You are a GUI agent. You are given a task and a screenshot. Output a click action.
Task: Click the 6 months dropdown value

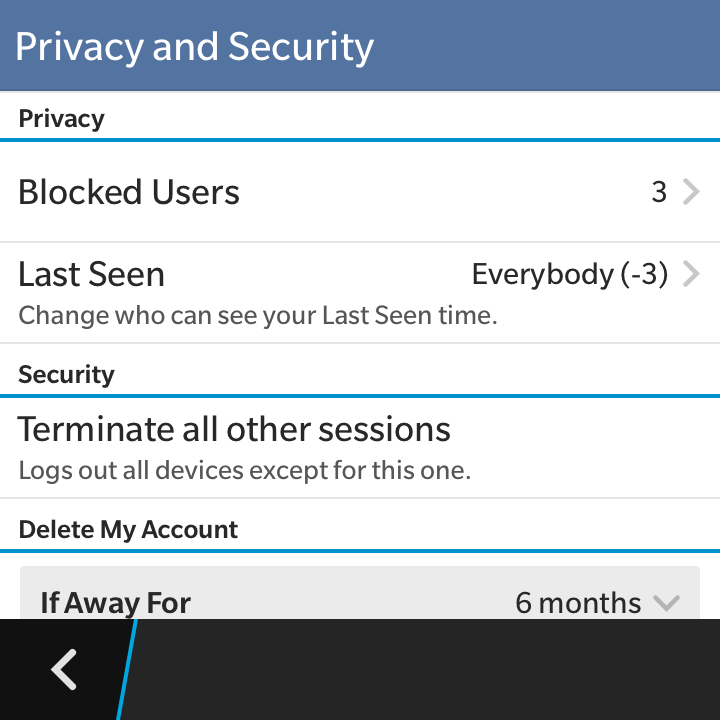point(578,603)
